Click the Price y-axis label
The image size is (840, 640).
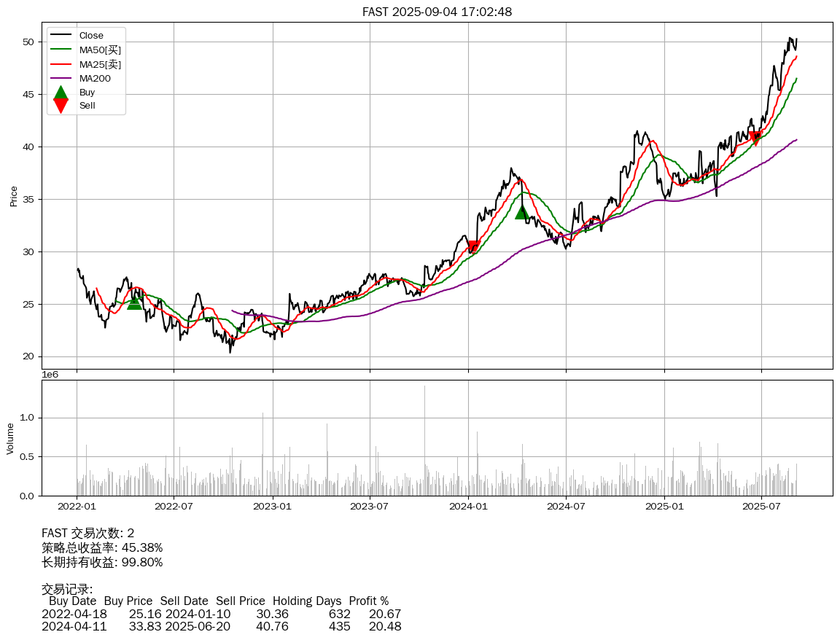pos(13,195)
